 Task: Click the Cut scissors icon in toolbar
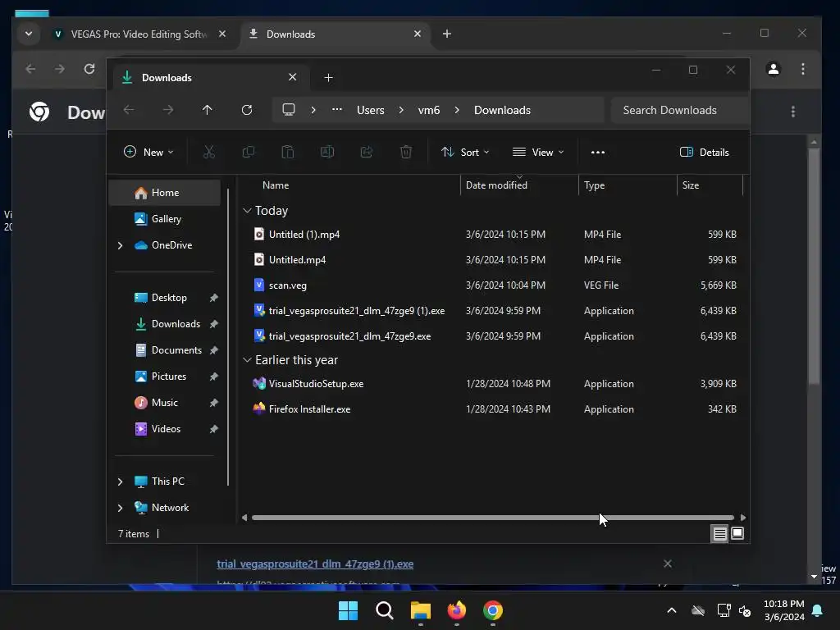pos(209,152)
